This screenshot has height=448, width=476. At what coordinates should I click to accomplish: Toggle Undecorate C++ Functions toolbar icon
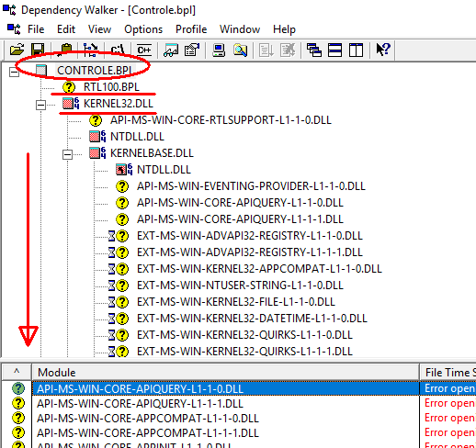point(144,50)
